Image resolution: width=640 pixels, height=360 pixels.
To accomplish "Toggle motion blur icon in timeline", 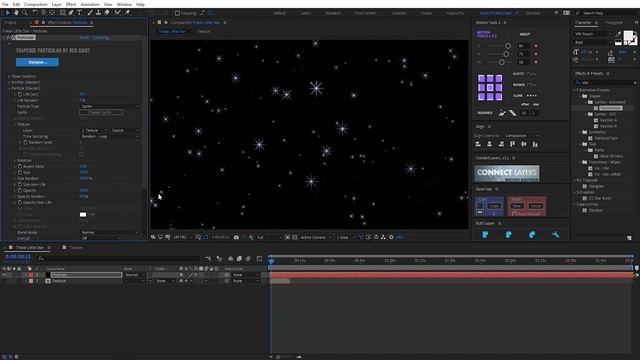I will tap(248, 258).
